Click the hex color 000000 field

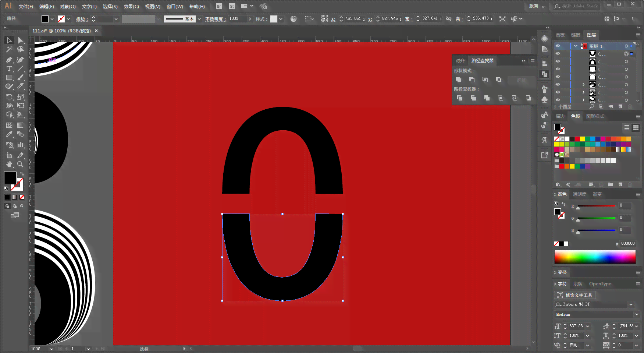click(x=628, y=243)
